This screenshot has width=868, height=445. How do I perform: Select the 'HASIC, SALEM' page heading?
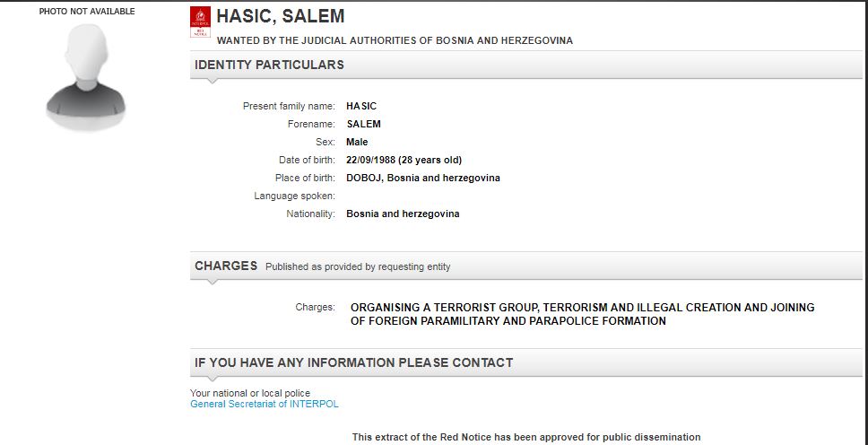pos(281,17)
